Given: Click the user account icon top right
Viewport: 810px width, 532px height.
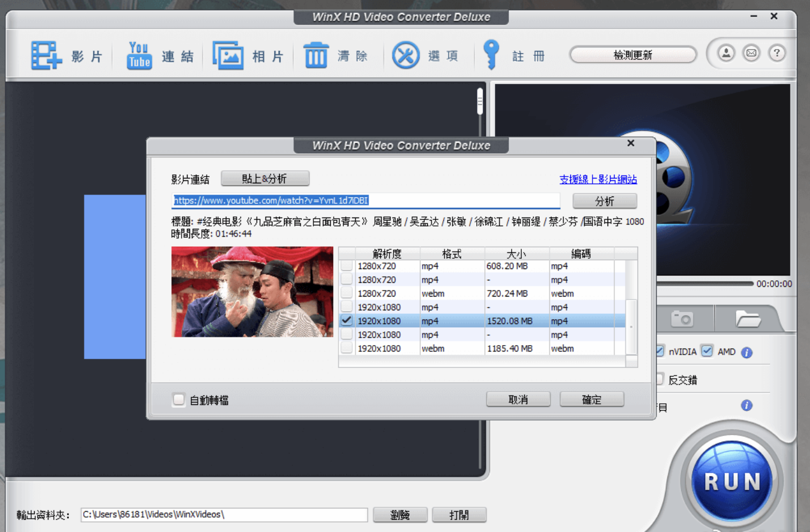Looking at the screenshot, I should pos(726,53).
